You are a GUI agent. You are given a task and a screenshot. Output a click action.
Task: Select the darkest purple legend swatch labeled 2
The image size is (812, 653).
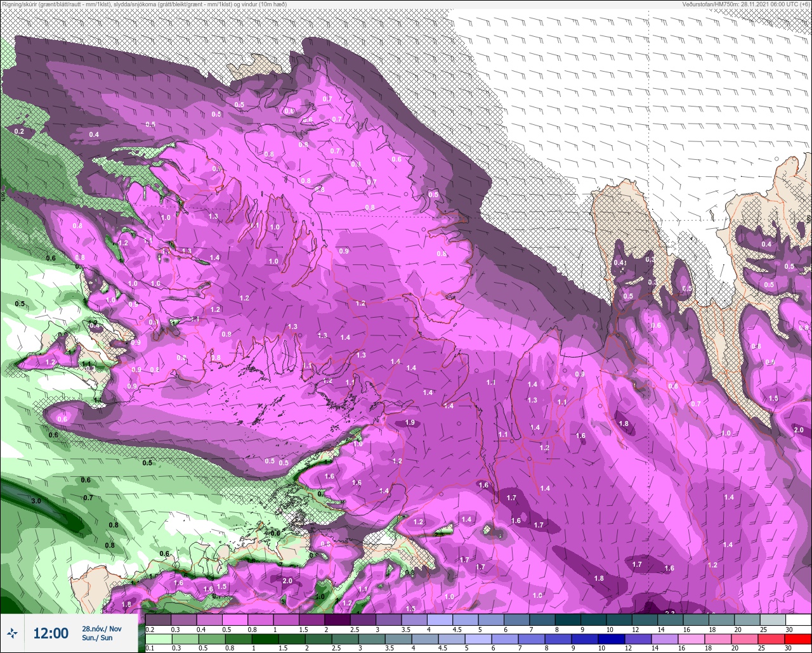pyautogui.click(x=337, y=619)
